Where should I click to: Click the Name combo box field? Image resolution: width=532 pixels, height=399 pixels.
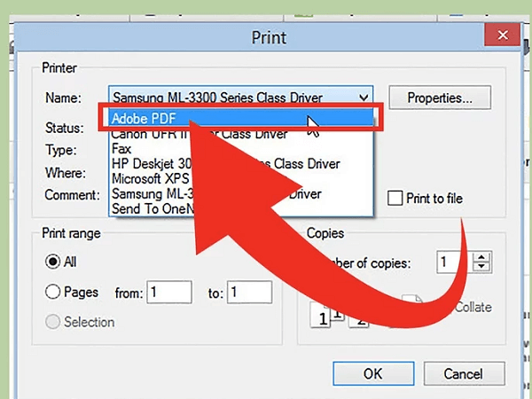click(x=231, y=98)
